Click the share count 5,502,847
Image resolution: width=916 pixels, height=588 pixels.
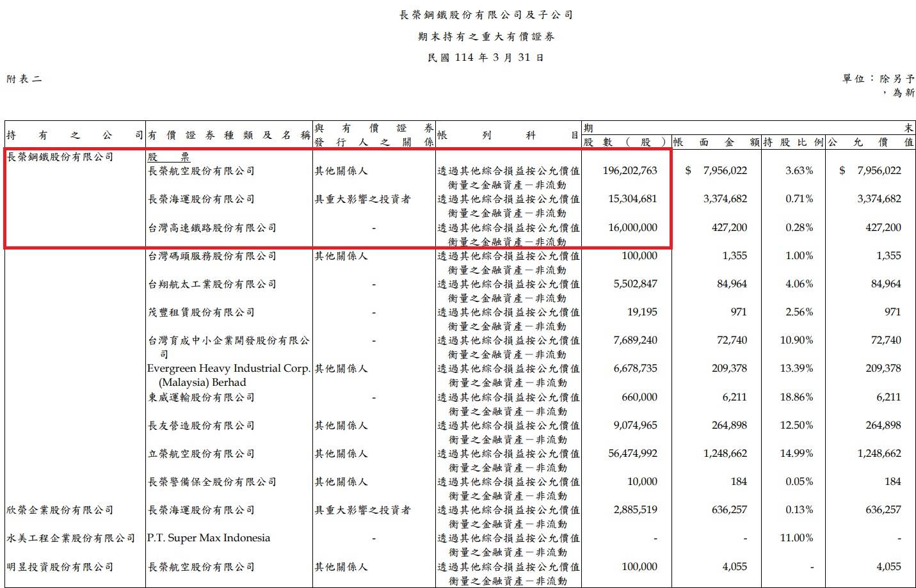pyautogui.click(x=635, y=284)
